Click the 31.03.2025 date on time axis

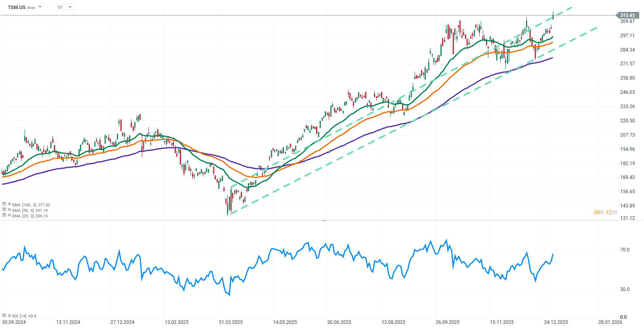coord(231,322)
